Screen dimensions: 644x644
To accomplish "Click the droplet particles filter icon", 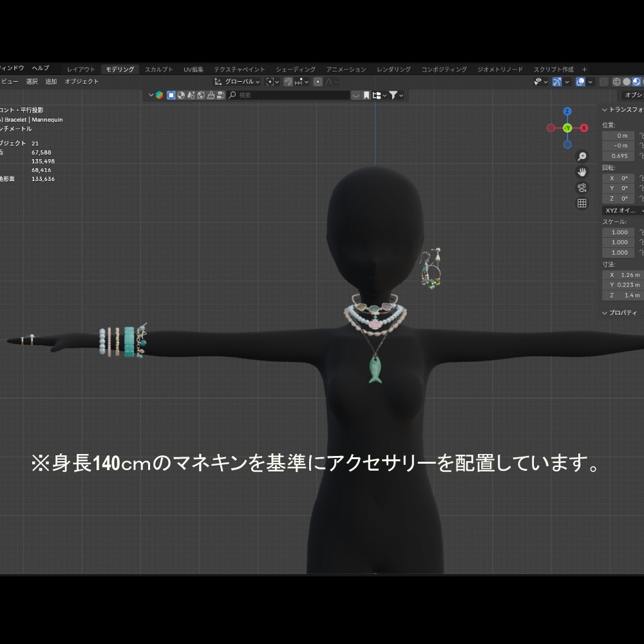I will 191,95.
